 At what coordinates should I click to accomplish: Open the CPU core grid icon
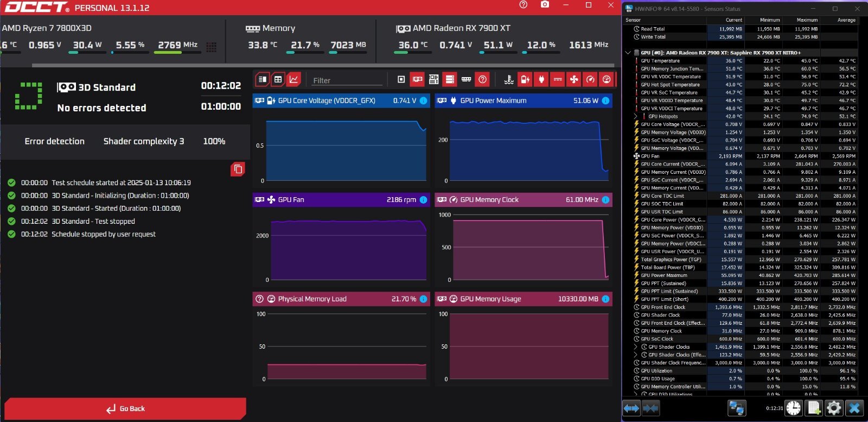coord(212,47)
